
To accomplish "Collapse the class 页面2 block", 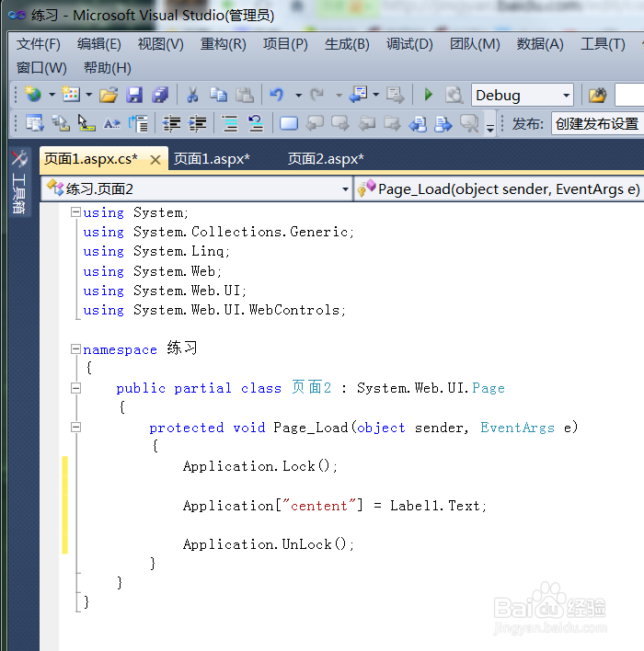I will click(75, 388).
